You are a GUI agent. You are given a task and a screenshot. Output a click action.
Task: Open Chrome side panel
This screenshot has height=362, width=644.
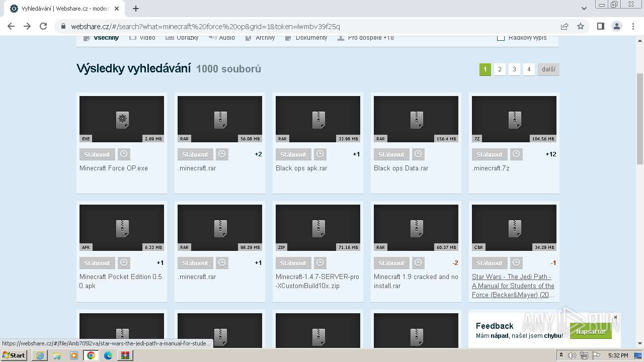tap(600, 26)
